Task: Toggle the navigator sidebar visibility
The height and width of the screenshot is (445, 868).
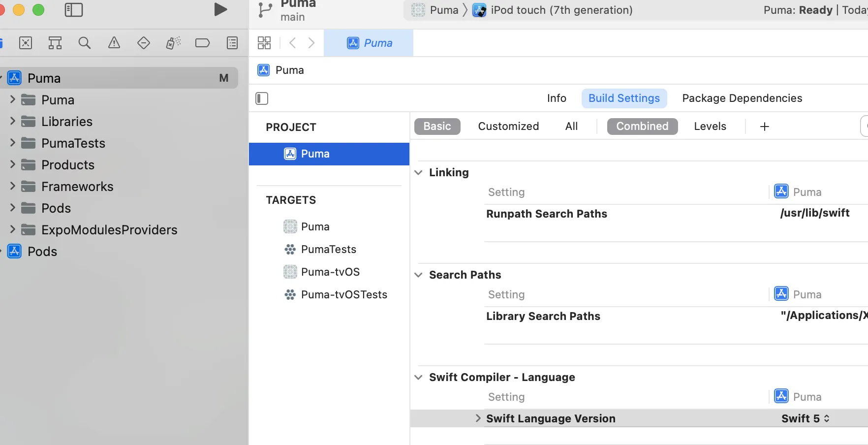Action: pyautogui.click(x=74, y=10)
